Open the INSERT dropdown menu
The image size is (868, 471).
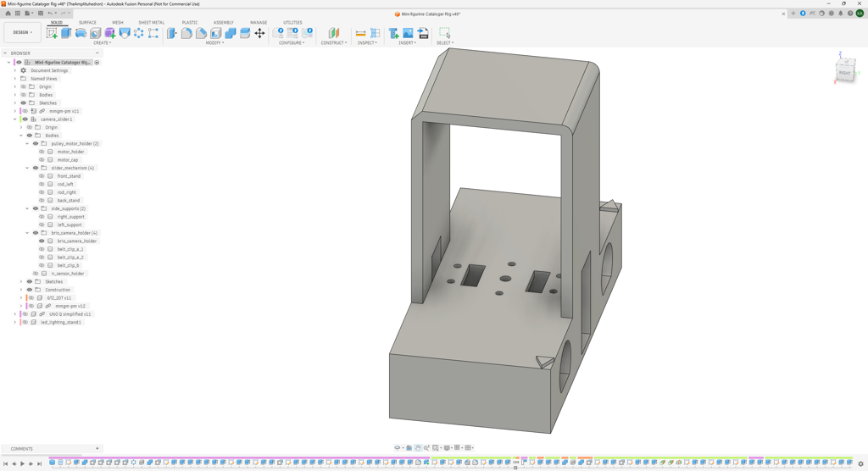click(x=408, y=42)
